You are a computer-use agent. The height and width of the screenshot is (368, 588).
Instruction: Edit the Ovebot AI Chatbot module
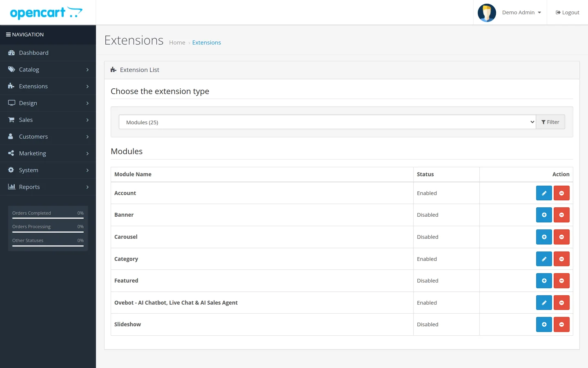point(544,303)
